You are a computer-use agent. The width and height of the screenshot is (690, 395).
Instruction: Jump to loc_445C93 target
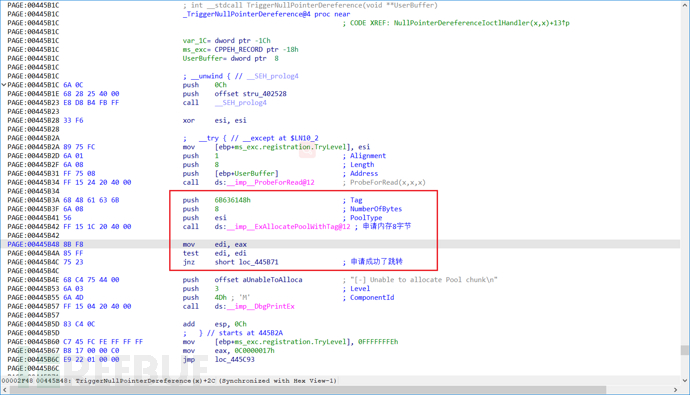[234, 359]
